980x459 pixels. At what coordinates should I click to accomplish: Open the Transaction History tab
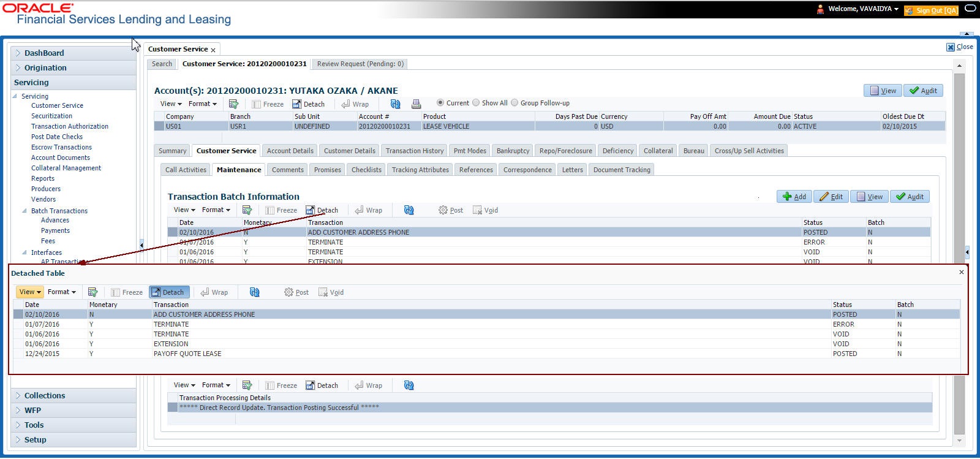(415, 151)
